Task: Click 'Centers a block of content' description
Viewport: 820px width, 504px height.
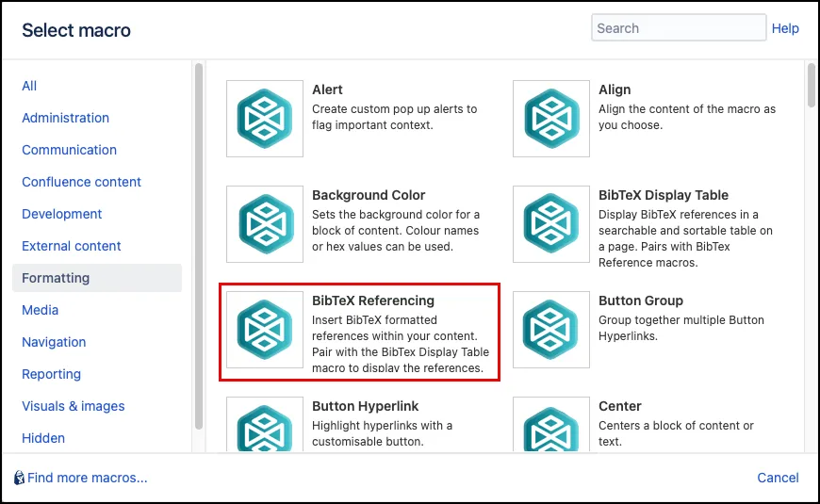Action: [x=676, y=433]
